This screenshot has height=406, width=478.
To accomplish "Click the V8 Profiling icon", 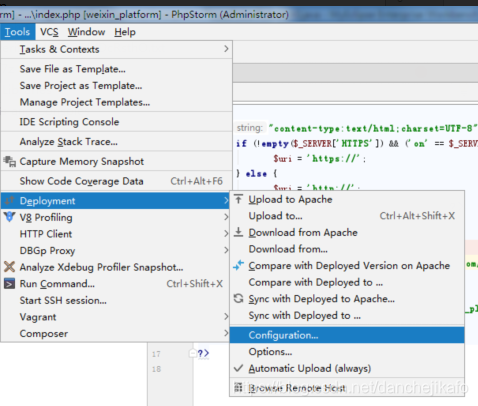I will 10,217.
